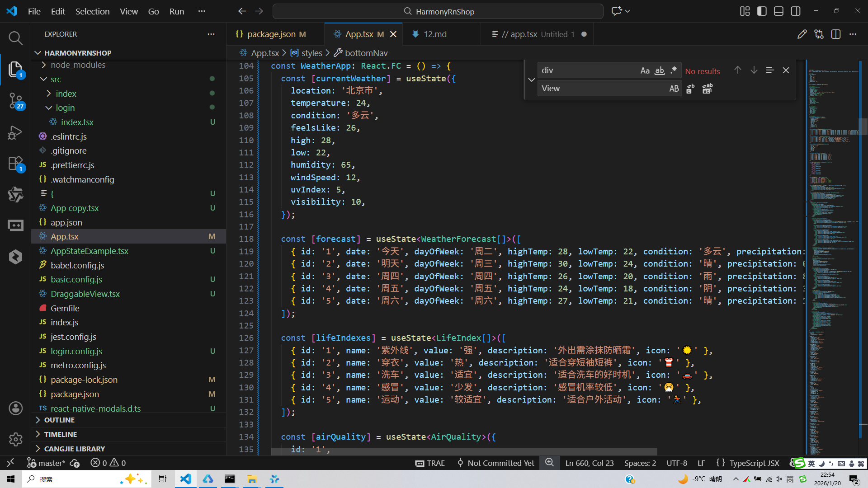Click the minimap scrollbar slider
The height and width of the screenshot is (488, 868).
click(863, 127)
